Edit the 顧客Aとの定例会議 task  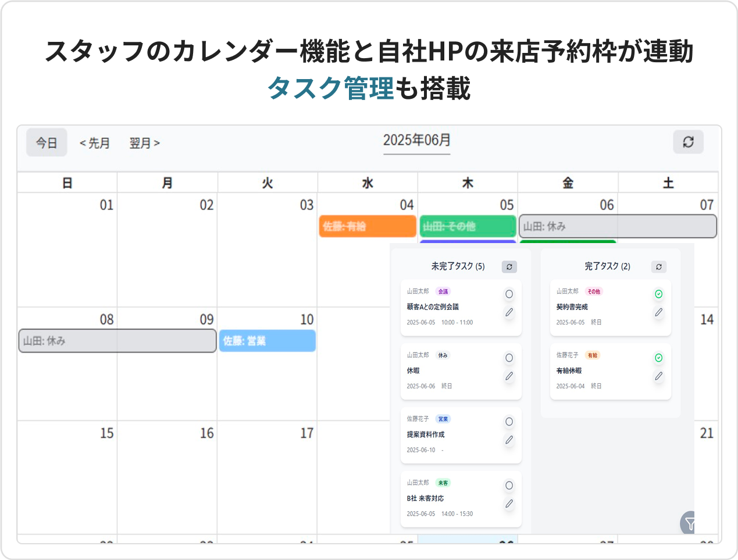509,313
